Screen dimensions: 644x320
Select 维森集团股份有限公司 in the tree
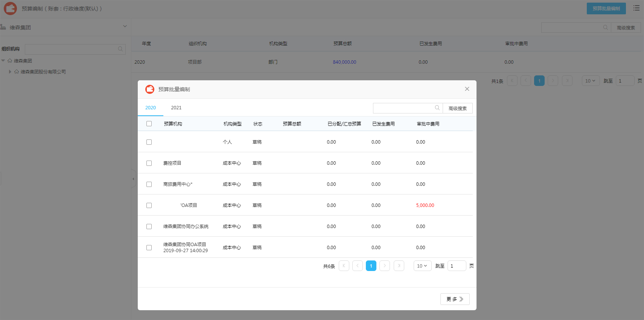(x=43, y=72)
